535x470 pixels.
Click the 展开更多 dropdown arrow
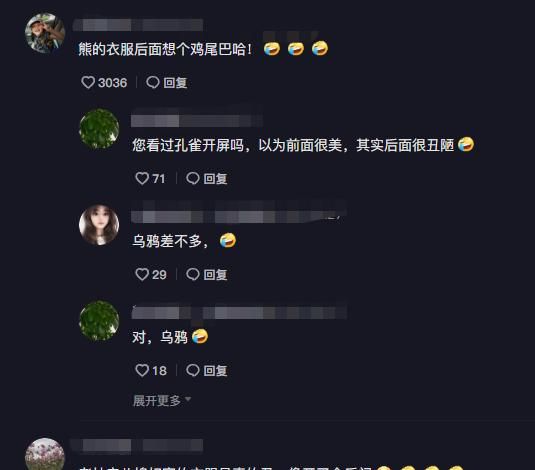coord(188,399)
